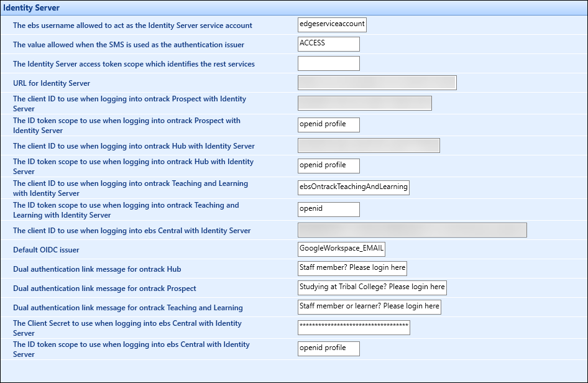The height and width of the screenshot is (383, 588).
Task: Click the 'Staff member? Please login here' field
Action: [352, 269]
